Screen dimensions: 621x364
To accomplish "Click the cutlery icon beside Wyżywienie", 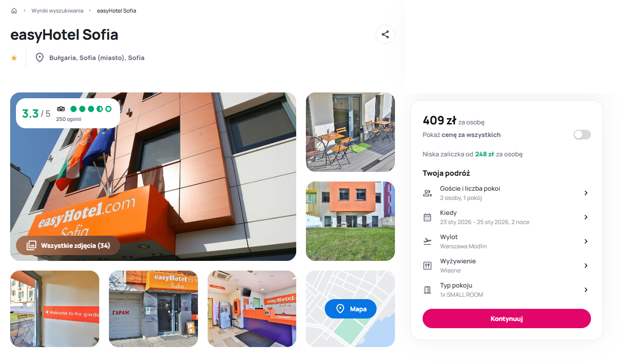I will coord(427,266).
